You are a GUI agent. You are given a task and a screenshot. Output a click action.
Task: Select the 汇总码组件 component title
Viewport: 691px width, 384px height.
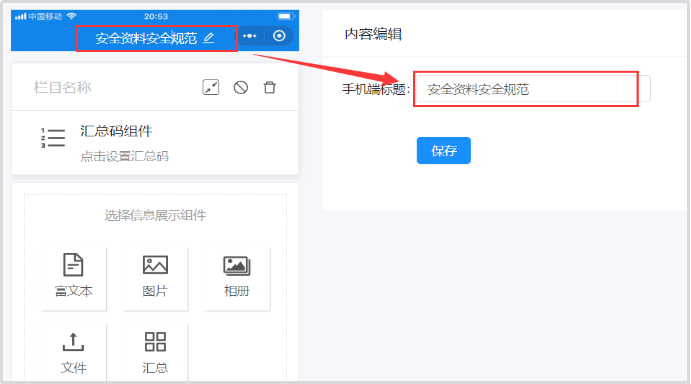tap(116, 131)
